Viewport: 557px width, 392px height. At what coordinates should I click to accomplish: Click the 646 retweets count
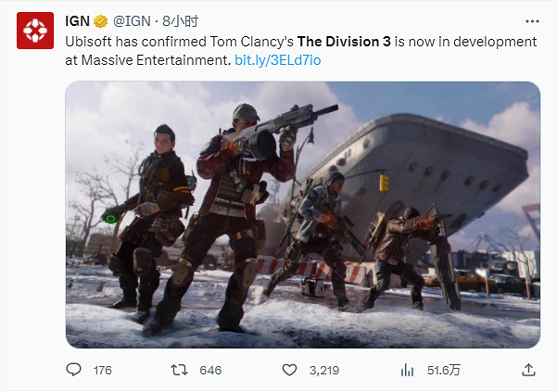(x=210, y=370)
